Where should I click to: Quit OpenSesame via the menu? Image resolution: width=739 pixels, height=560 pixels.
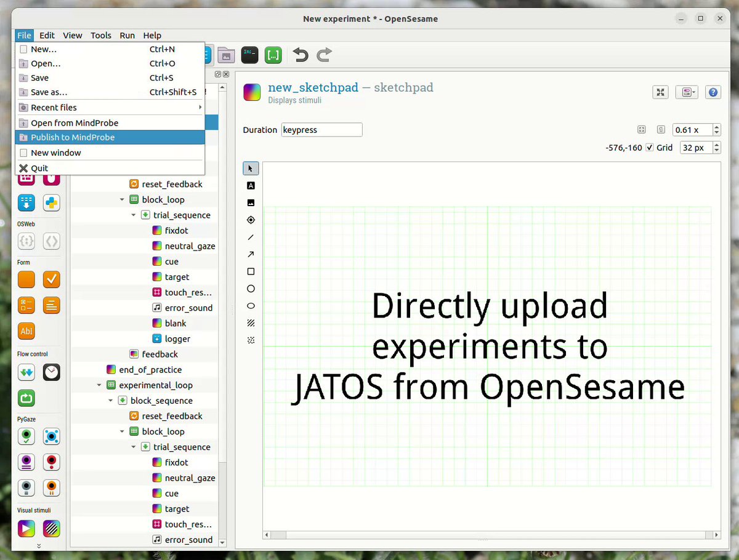110,168
